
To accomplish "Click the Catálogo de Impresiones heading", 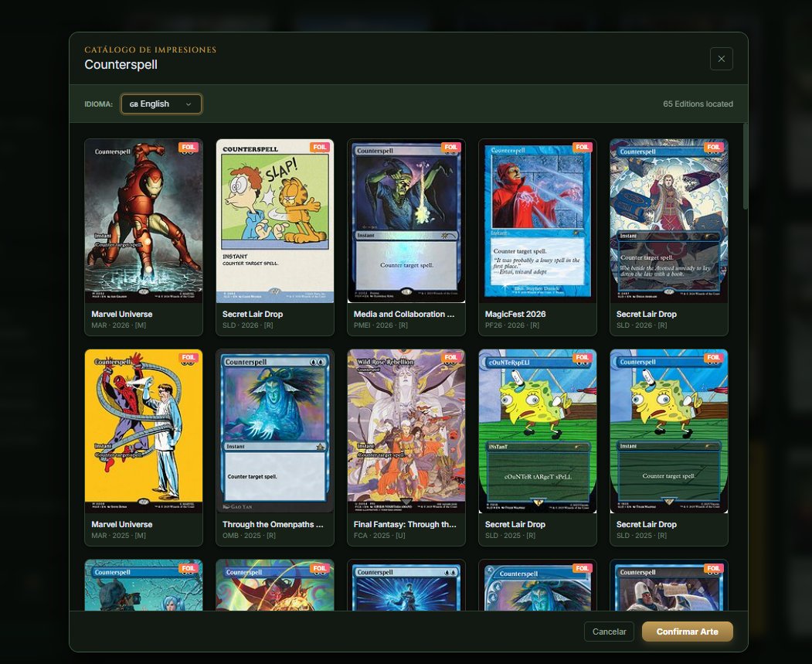I will 150,49.
